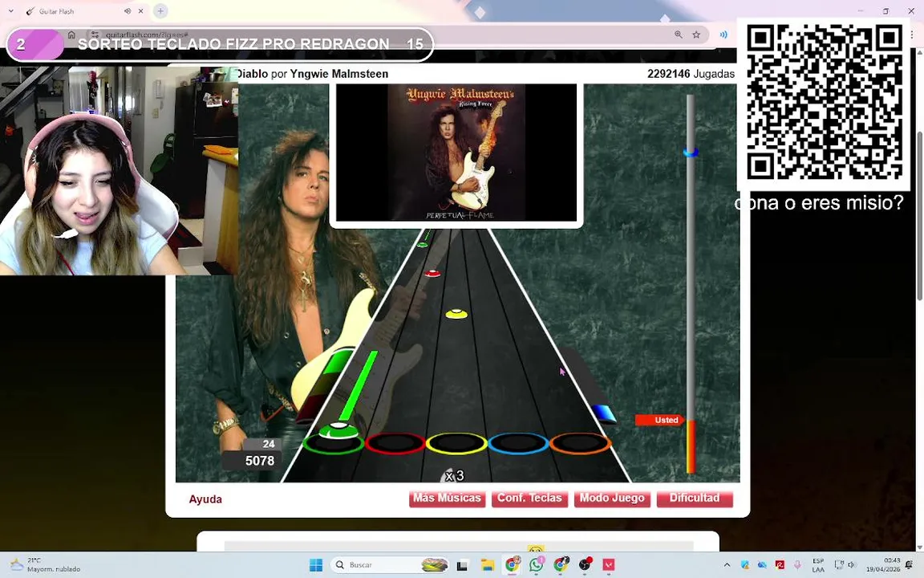Click the taskbar Buscar search box
Image resolution: width=924 pixels, height=578 pixels.
(x=390, y=565)
